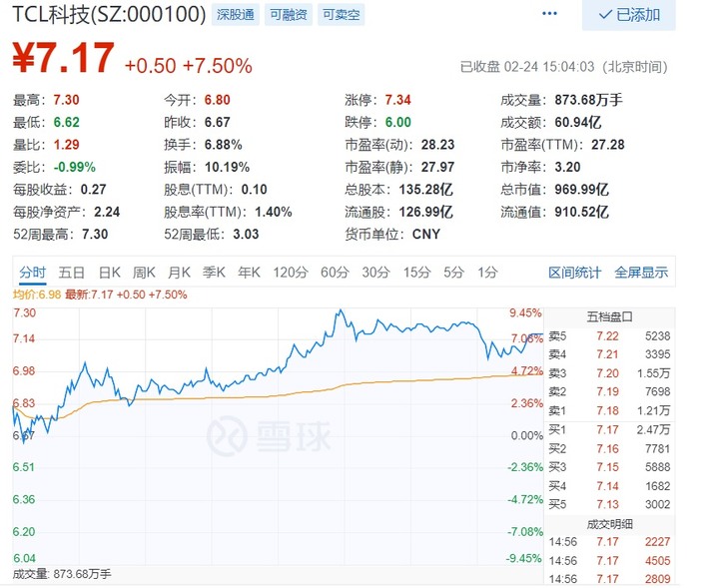Click the stock title TCL科技(SZ:000100)

pyautogui.click(x=109, y=14)
